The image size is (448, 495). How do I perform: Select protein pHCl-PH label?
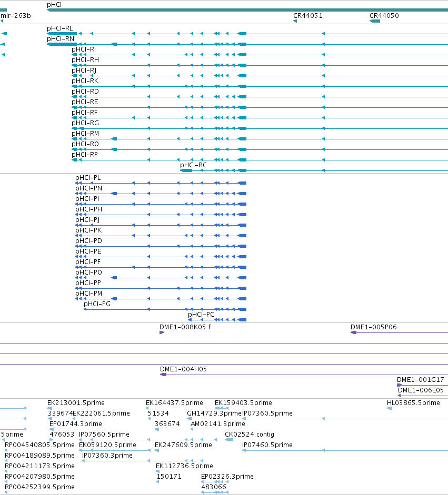click(x=89, y=209)
